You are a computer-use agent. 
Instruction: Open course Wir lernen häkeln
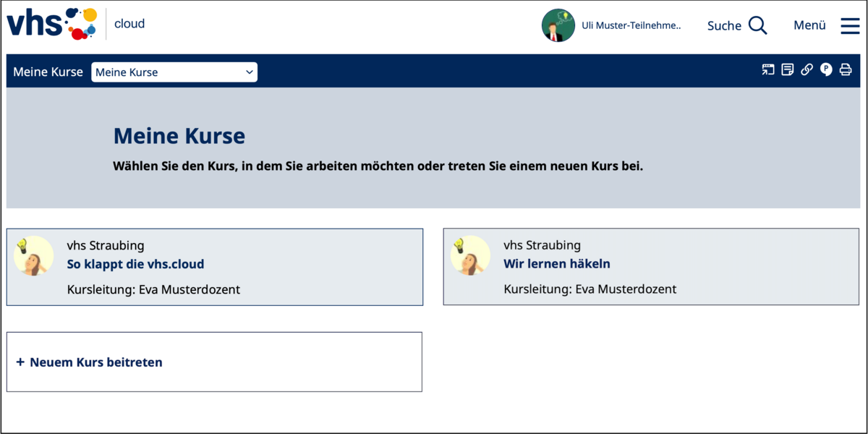pyautogui.click(x=557, y=264)
